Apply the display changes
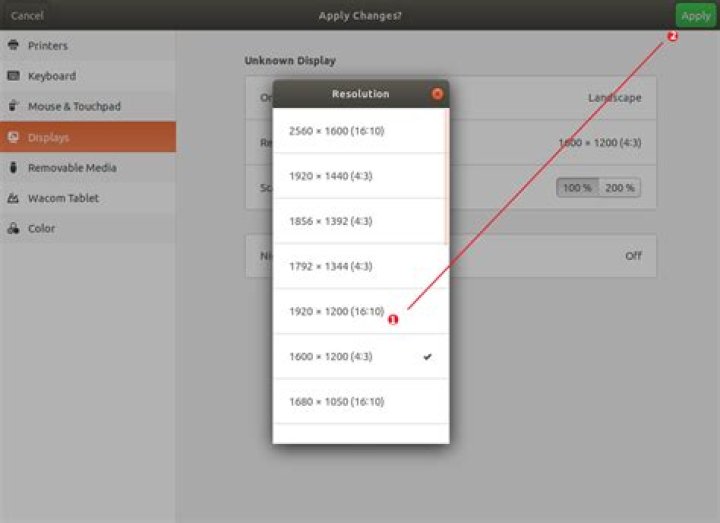 [x=695, y=16]
